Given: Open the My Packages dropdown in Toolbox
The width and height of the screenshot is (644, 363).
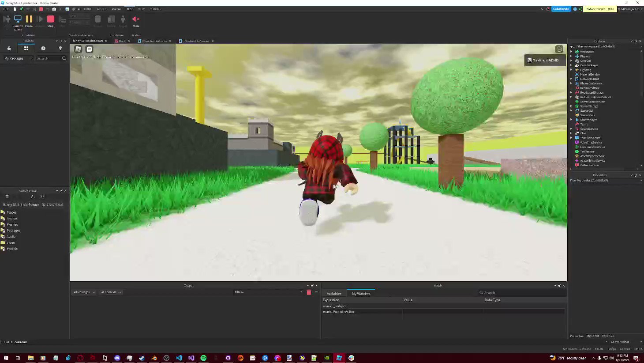Looking at the screenshot, I should (x=18, y=58).
